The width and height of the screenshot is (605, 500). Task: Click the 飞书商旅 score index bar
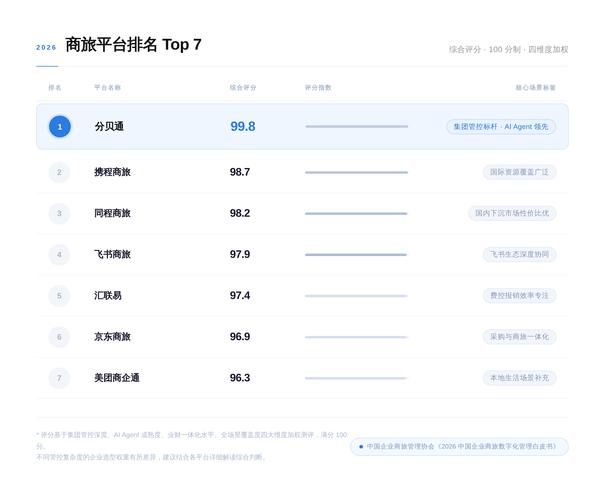pos(356,255)
